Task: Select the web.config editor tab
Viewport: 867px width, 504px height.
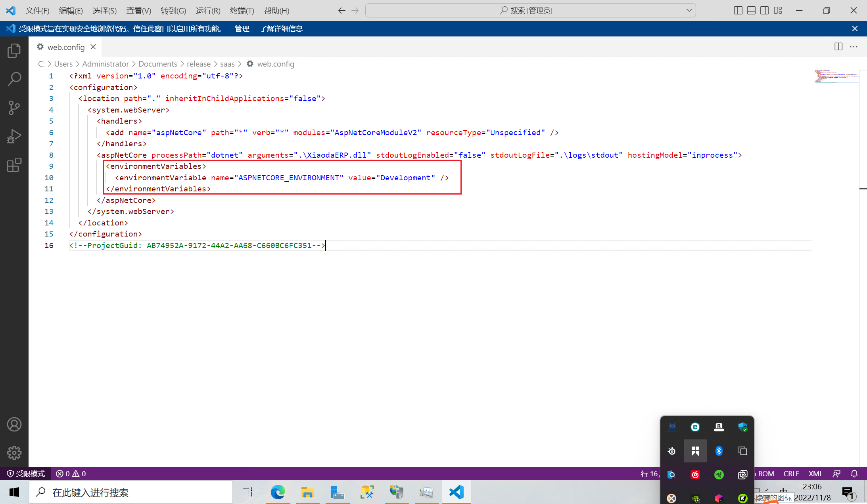Action: point(66,47)
